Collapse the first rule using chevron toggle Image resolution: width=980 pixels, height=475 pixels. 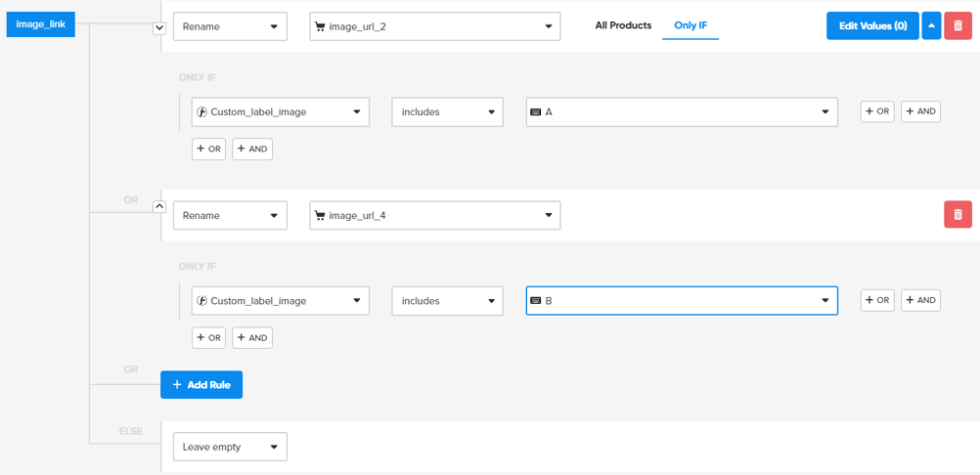(159, 27)
